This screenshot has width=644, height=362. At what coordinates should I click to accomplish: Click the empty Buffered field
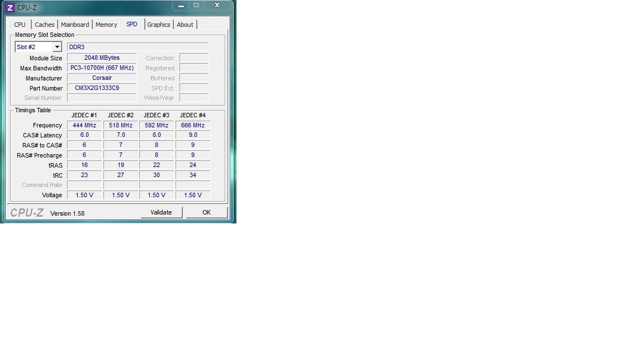[194, 78]
